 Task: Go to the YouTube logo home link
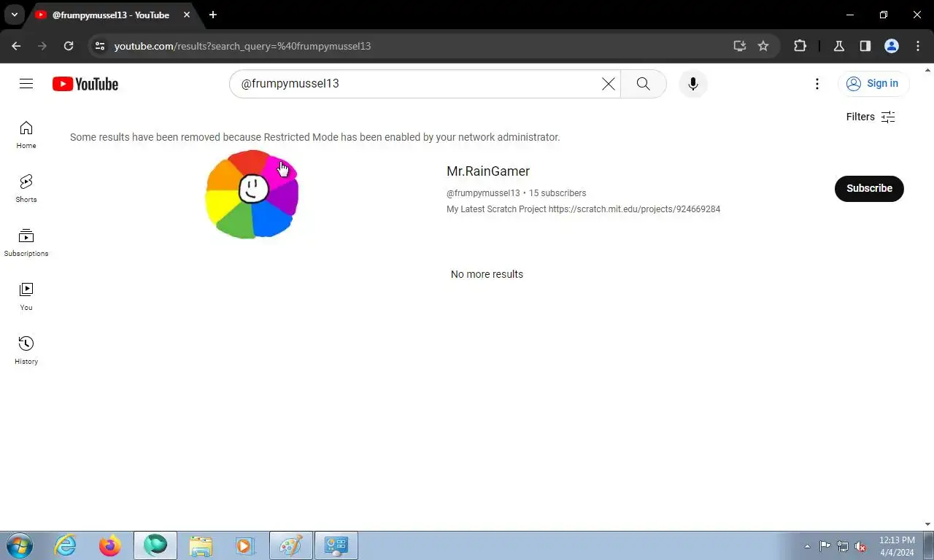(85, 84)
